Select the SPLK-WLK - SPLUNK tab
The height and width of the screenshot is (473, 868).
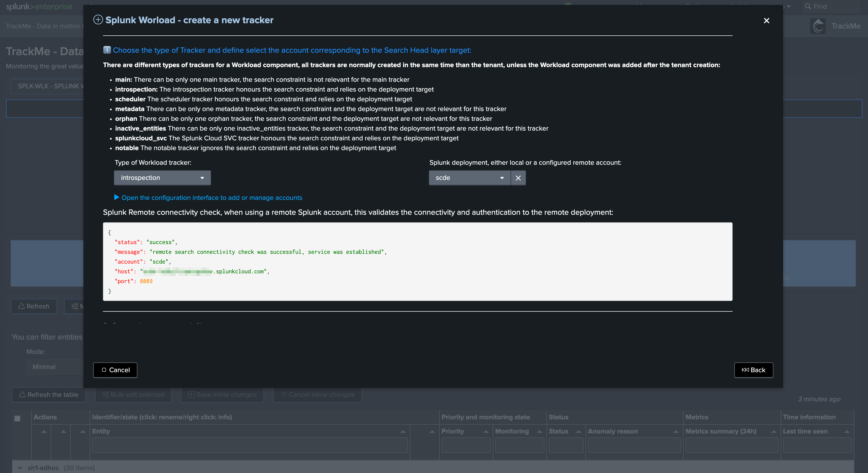47,86
